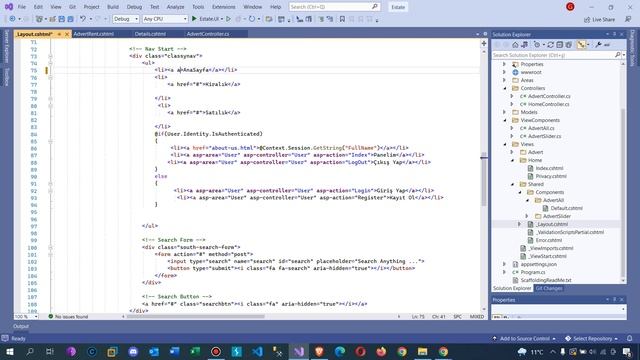Image resolution: width=640 pixels, height=360 pixels.
Task: Click the Visual Studio logo icon
Action: [x=9, y=7]
